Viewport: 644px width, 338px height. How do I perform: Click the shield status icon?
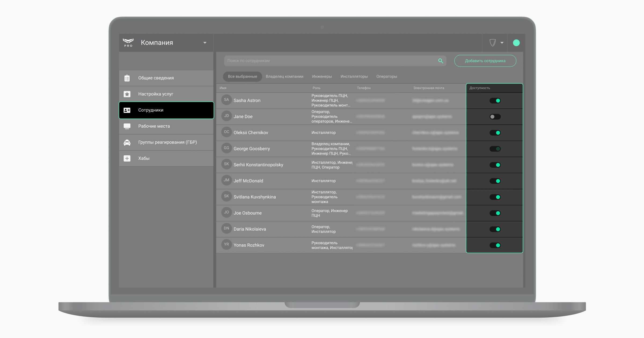coord(493,43)
